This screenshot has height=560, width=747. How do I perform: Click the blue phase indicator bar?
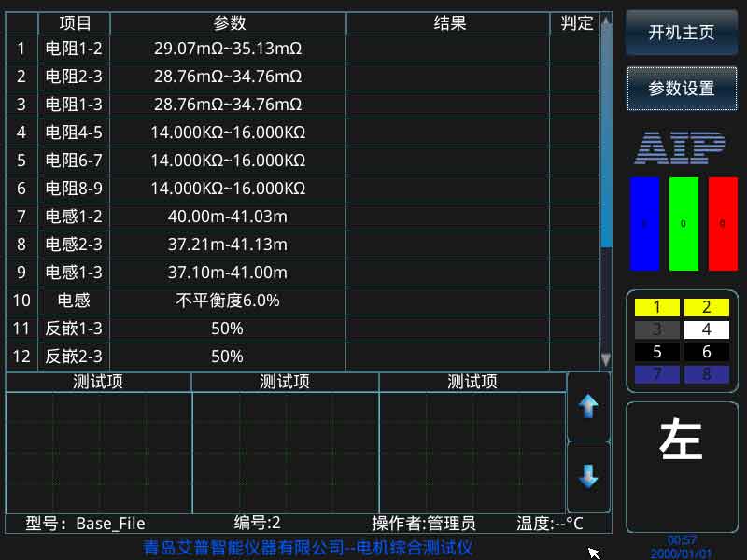pyautogui.click(x=644, y=224)
